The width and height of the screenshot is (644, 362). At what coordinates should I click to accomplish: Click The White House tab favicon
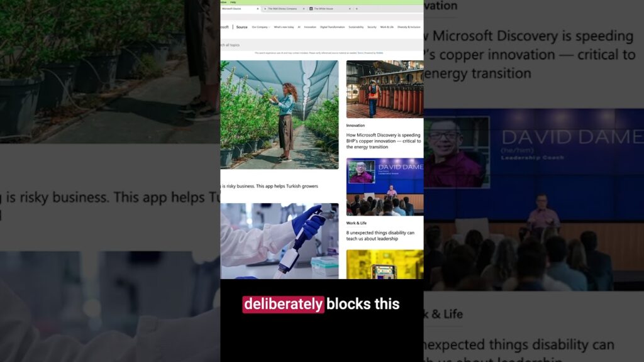(x=311, y=9)
